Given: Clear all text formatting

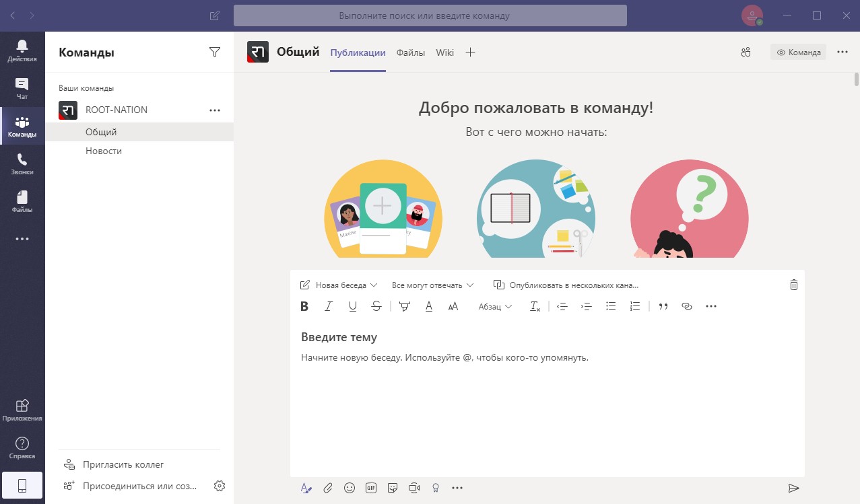Looking at the screenshot, I should click(535, 306).
